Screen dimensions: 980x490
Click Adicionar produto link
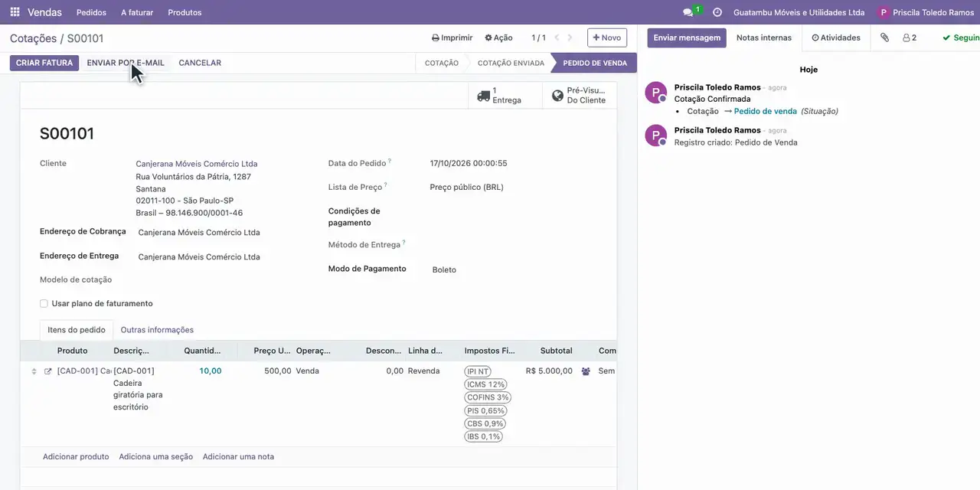pyautogui.click(x=76, y=457)
